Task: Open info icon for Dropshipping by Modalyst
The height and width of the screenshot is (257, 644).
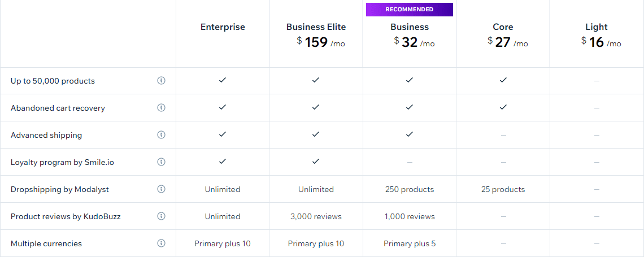Action: pos(161,189)
